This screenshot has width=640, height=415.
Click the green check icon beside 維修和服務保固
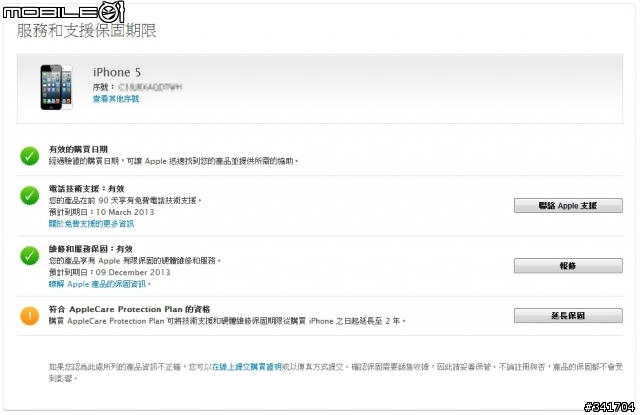[x=29, y=255]
